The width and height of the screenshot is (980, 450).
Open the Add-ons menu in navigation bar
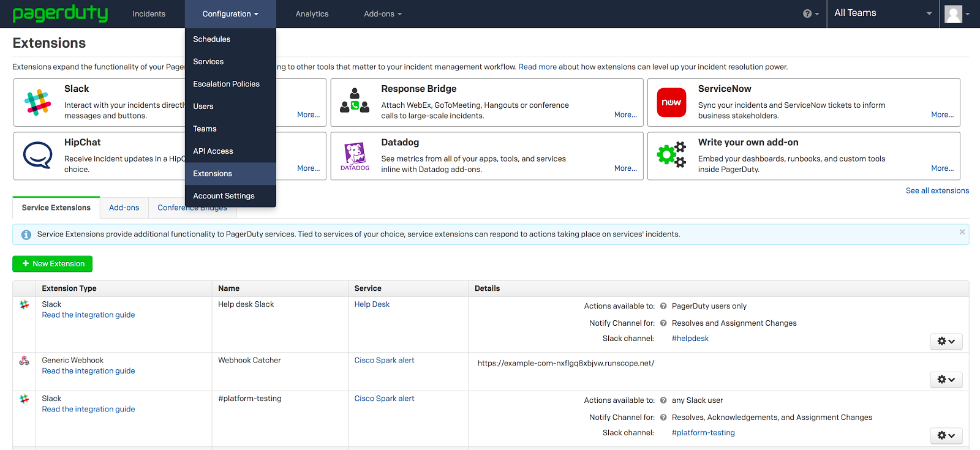tap(382, 14)
